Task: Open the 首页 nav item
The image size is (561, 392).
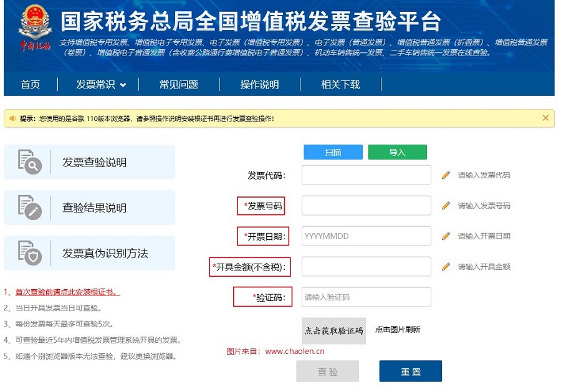Action: (31, 84)
